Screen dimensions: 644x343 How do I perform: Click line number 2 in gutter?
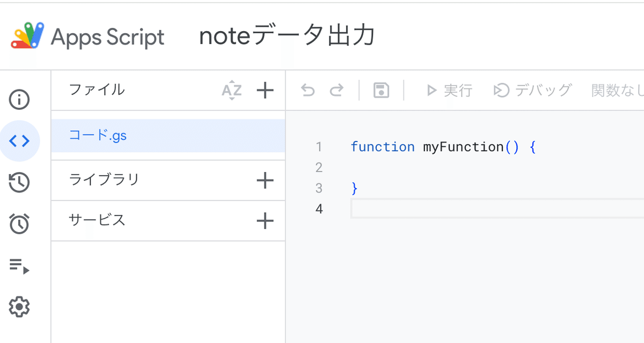tap(319, 168)
